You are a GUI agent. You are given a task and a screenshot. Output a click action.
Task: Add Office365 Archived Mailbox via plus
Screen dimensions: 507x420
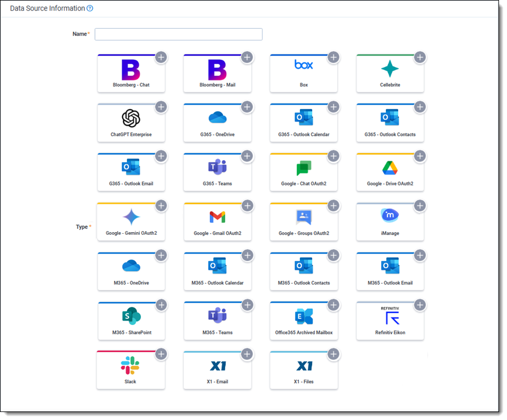click(x=334, y=305)
